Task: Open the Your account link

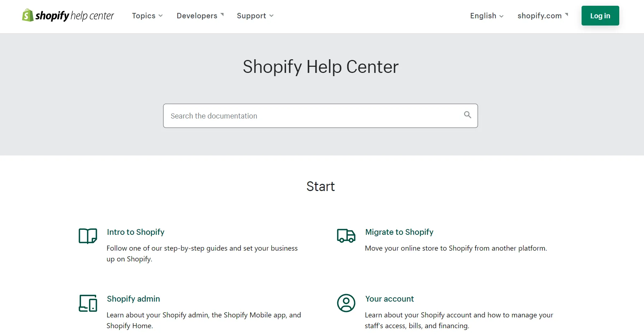Action: click(390, 299)
